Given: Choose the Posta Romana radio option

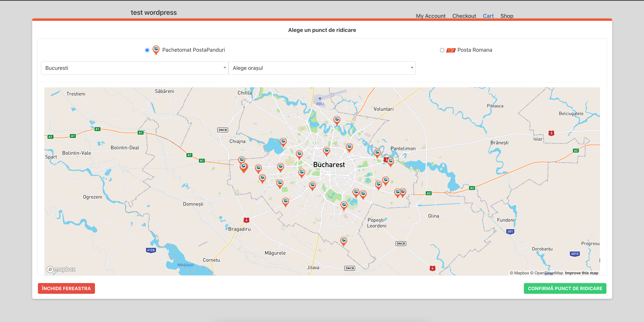Looking at the screenshot, I should [x=442, y=50].
